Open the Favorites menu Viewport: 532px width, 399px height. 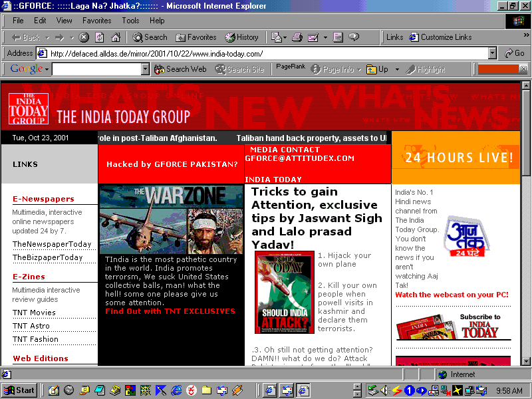point(96,21)
